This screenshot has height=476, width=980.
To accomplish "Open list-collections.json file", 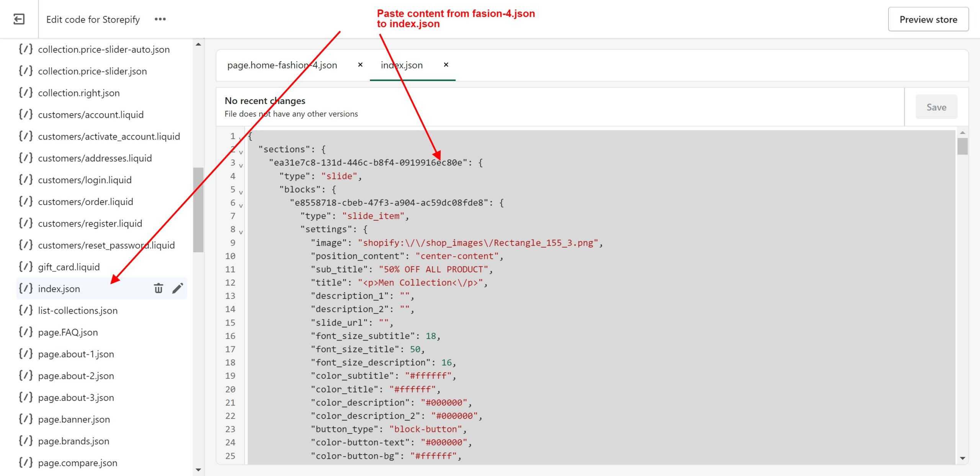I will (x=78, y=311).
